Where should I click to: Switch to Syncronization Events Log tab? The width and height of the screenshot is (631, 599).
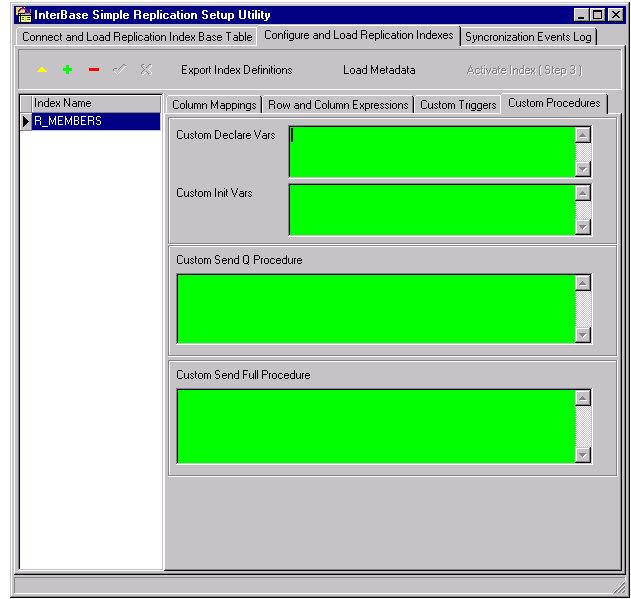click(x=528, y=37)
